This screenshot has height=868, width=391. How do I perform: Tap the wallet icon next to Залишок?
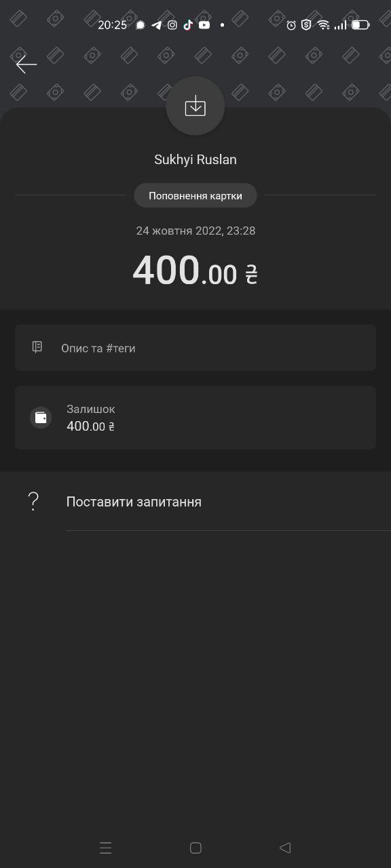click(x=41, y=418)
